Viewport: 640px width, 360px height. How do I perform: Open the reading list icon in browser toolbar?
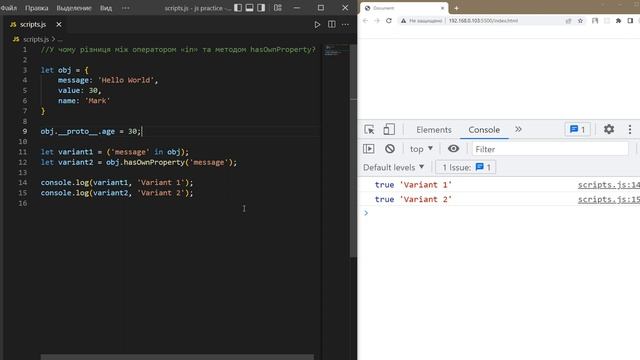click(x=595, y=21)
